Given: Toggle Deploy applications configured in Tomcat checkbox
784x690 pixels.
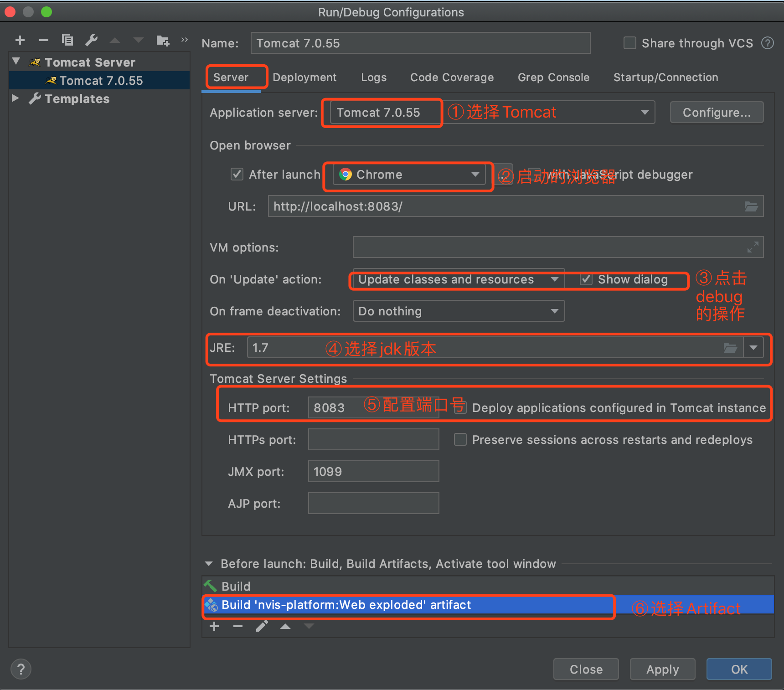Looking at the screenshot, I should pos(460,407).
